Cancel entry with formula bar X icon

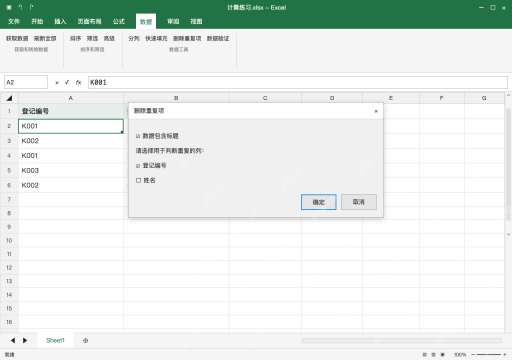[x=57, y=83]
